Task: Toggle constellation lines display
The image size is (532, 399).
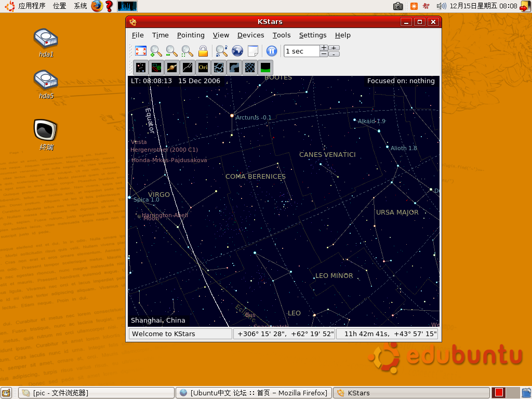Action: point(188,68)
